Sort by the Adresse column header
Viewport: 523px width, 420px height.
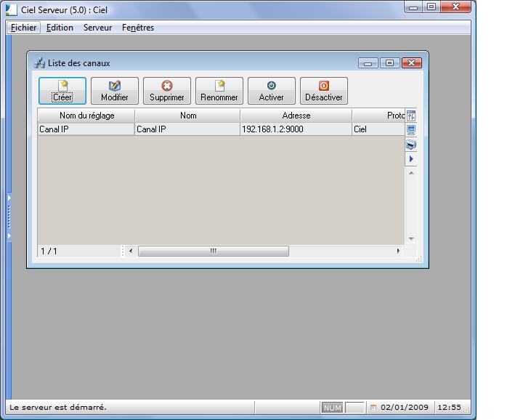coord(296,116)
